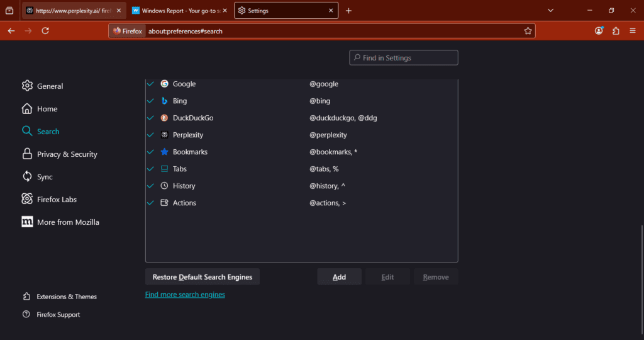Screen dimensions: 644x340
Task: Select the @bing keyword cell
Action: [320, 101]
